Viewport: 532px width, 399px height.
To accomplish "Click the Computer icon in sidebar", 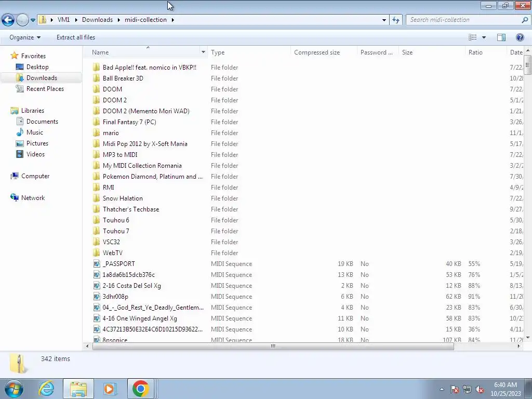I will coord(14,176).
